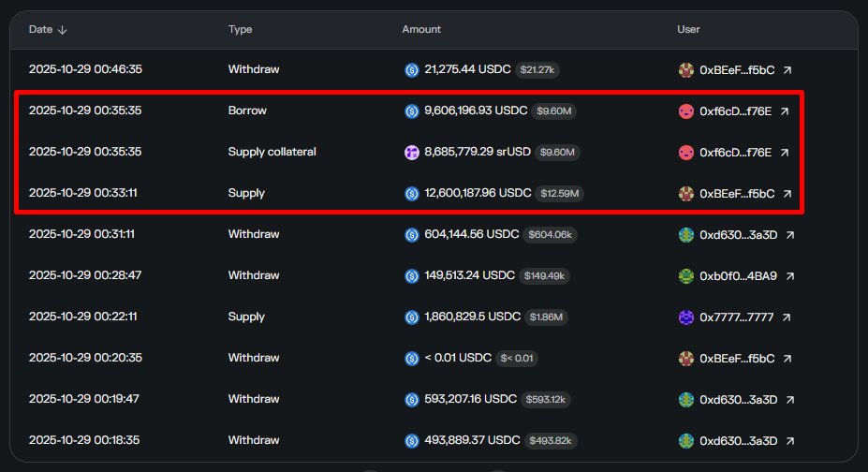Open external link arrow next to 0xb0f0...4BA9
The height and width of the screenshot is (472, 868).
790,276
